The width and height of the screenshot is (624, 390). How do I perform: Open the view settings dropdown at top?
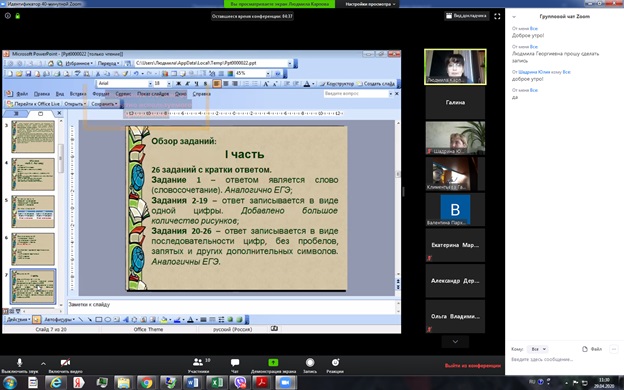(370, 4)
